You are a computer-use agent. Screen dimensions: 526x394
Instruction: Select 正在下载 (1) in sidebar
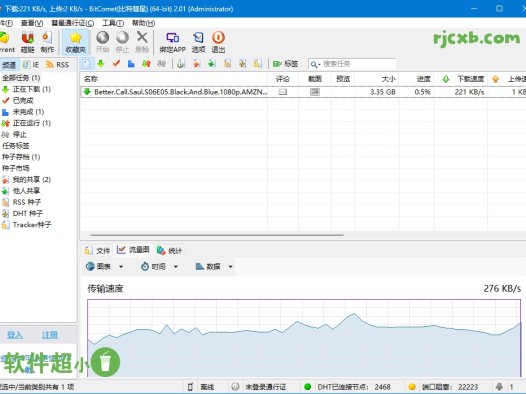pyautogui.click(x=26, y=89)
